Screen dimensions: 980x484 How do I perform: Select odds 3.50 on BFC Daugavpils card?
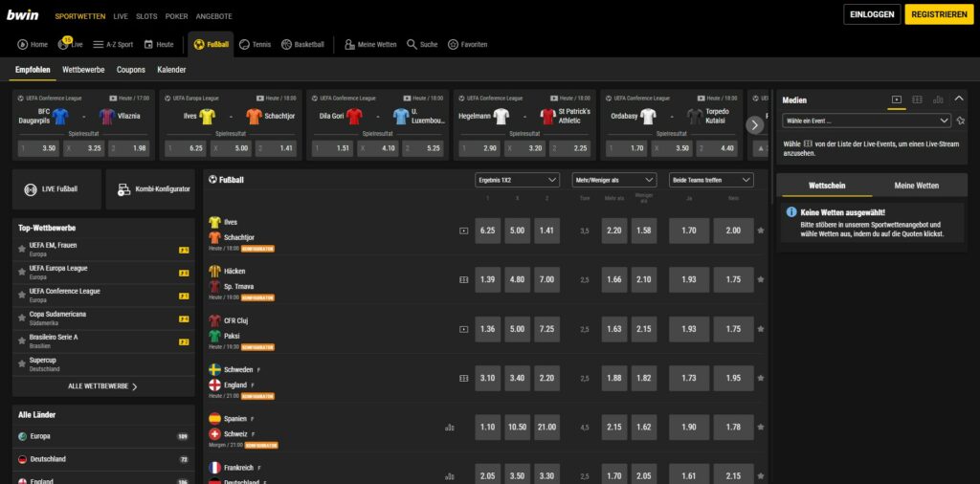point(38,148)
